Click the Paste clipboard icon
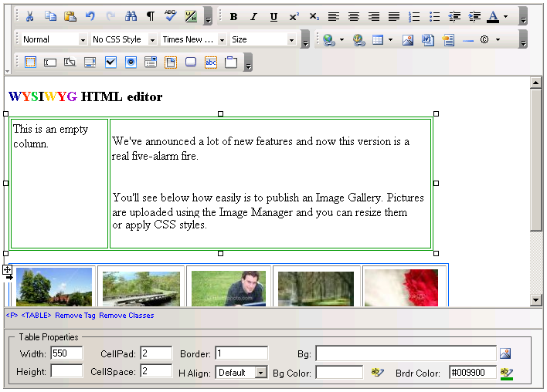This screenshot has width=547, height=392. pyautogui.click(x=70, y=16)
